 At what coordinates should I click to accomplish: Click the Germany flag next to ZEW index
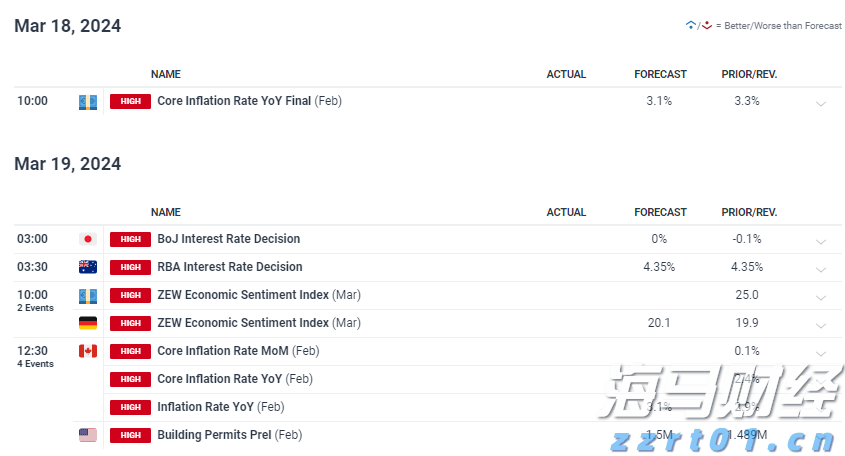tap(88, 323)
